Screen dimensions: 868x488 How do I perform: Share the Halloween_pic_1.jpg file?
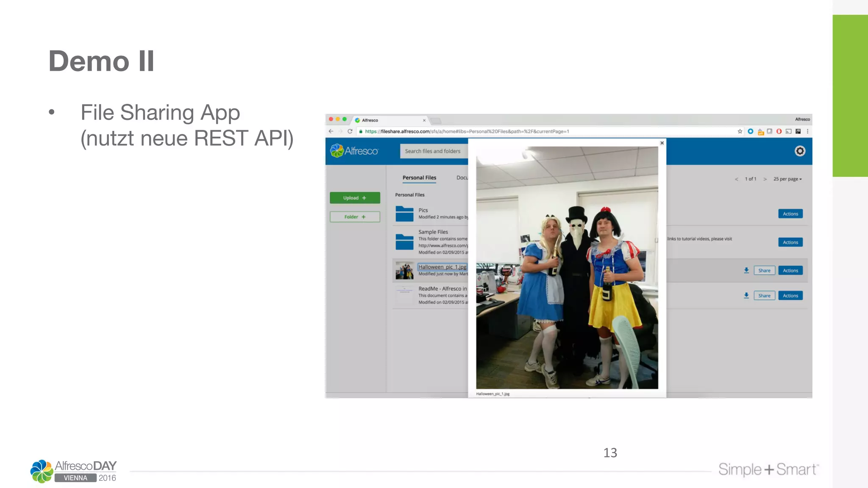[x=764, y=271]
